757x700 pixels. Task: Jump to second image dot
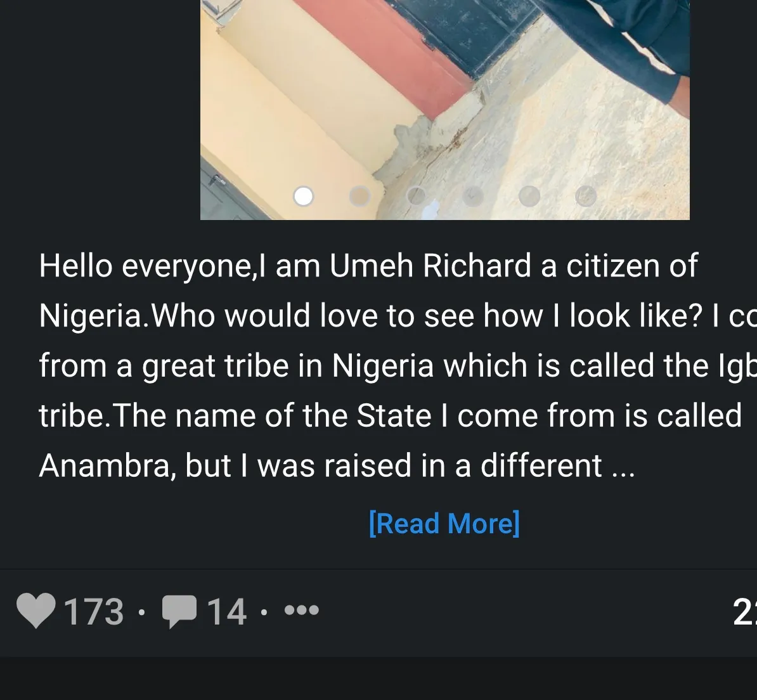pyautogui.click(x=359, y=196)
